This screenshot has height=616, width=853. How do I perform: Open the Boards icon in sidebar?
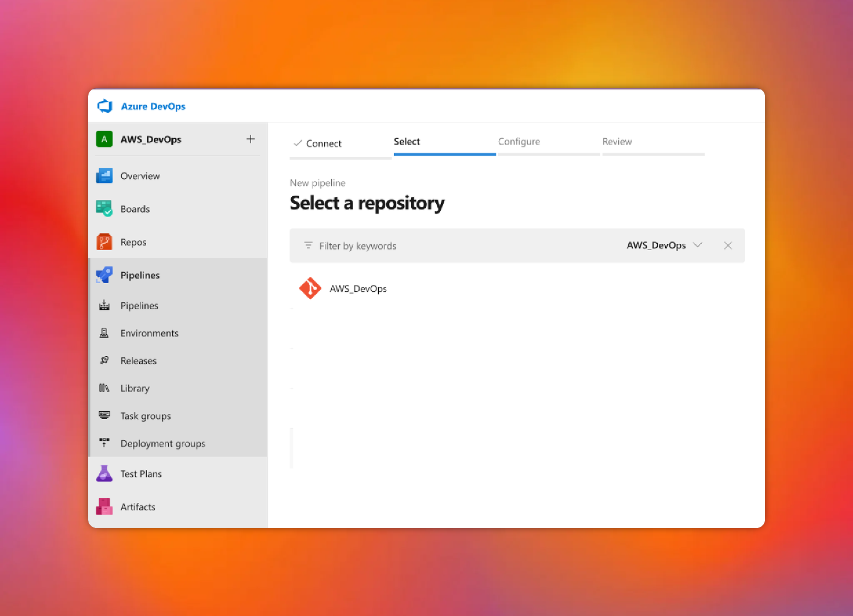(104, 209)
